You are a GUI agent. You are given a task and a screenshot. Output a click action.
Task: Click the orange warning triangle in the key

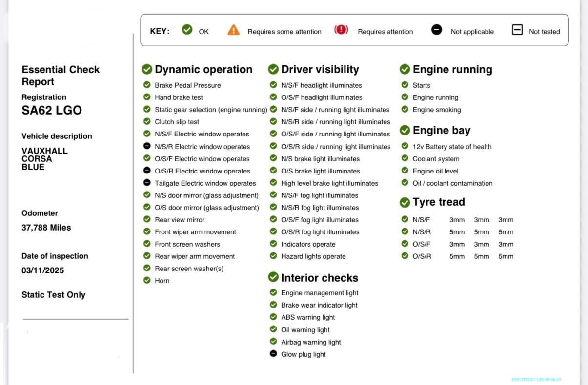[x=234, y=30]
